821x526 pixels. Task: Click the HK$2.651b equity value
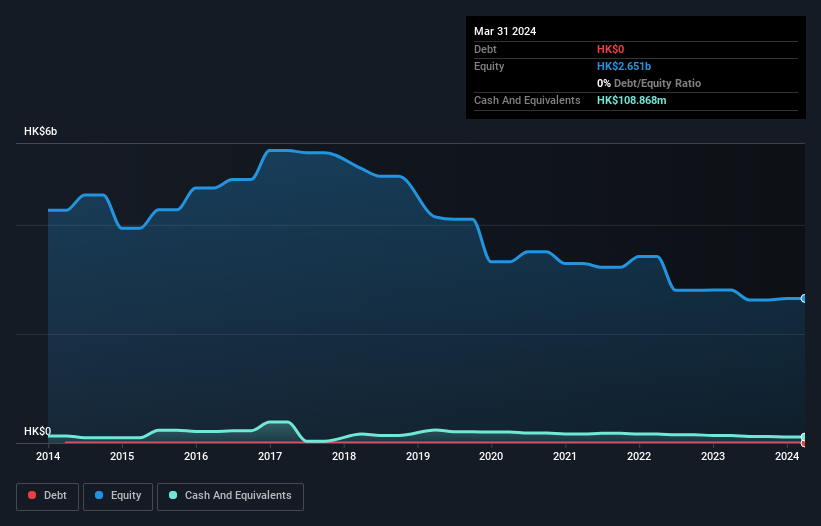tap(624, 66)
